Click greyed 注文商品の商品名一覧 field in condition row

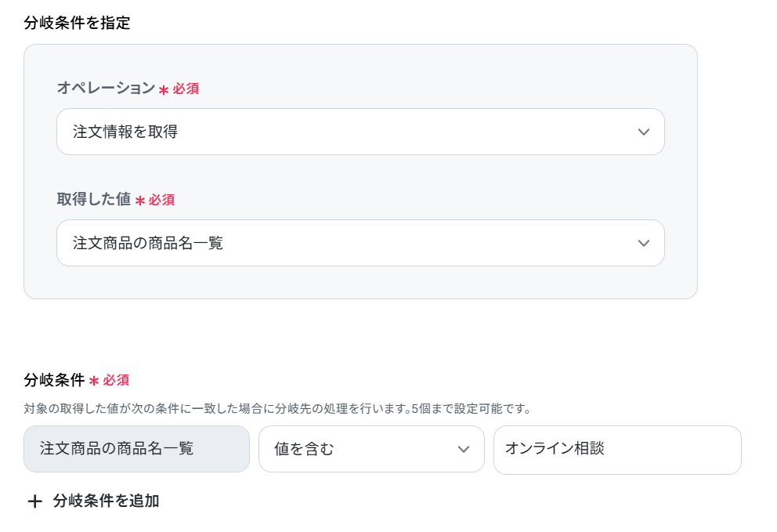pos(136,449)
